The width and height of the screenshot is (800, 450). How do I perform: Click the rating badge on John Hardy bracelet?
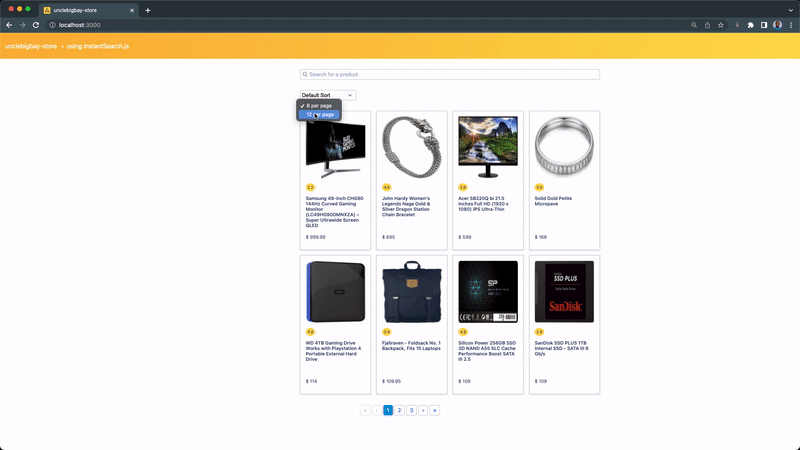coord(386,187)
